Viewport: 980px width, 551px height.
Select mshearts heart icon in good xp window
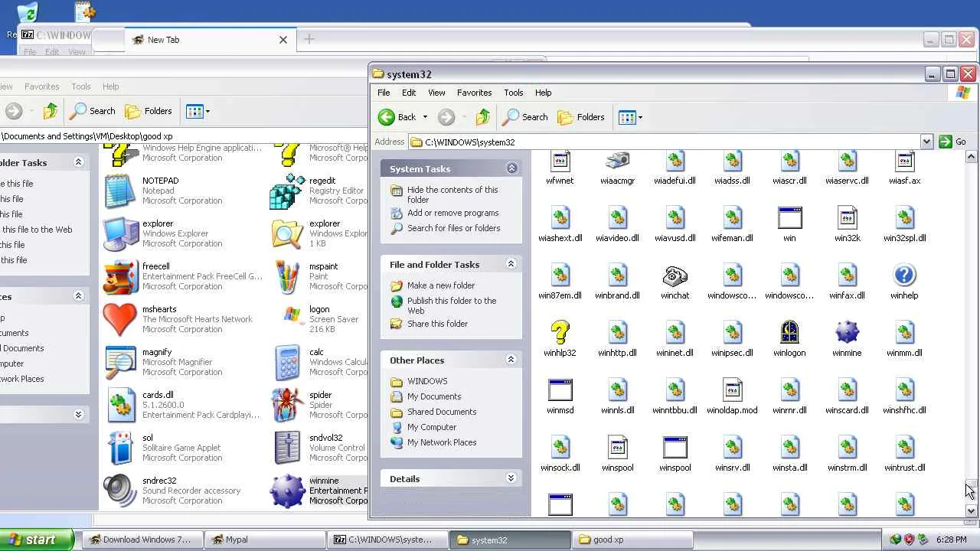point(120,320)
